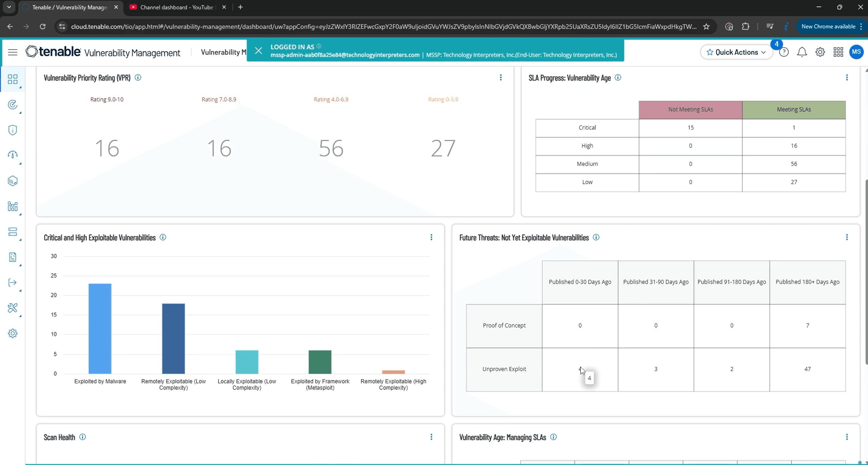Open the SLA Progress widget options menu
The width and height of the screenshot is (868, 465).
point(847,78)
